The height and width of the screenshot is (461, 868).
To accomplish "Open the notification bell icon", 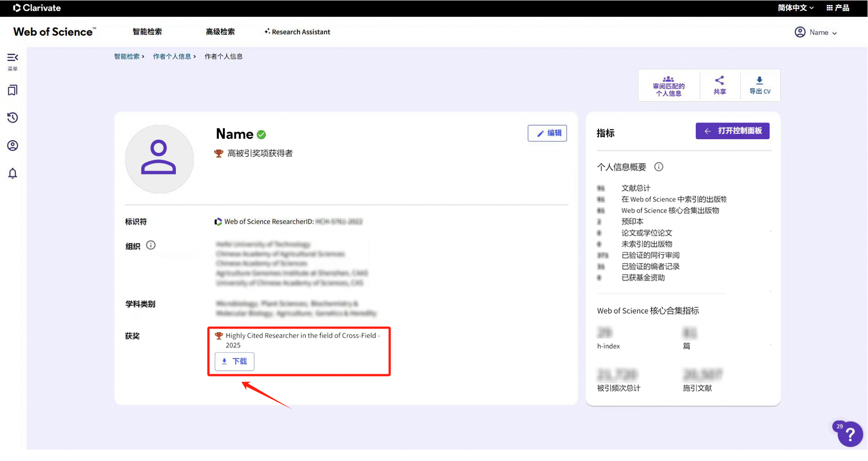I will (x=12, y=173).
